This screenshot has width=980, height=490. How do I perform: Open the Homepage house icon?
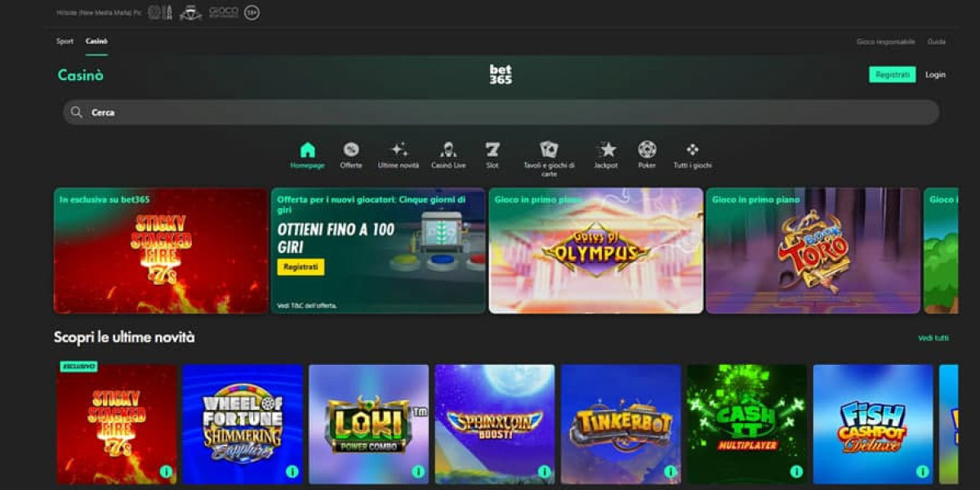click(307, 150)
